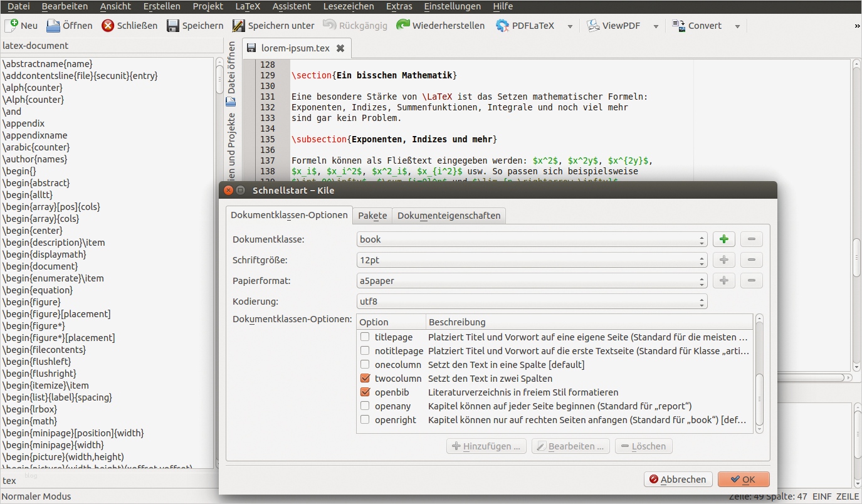Confirm dialog with OK button

click(x=743, y=480)
